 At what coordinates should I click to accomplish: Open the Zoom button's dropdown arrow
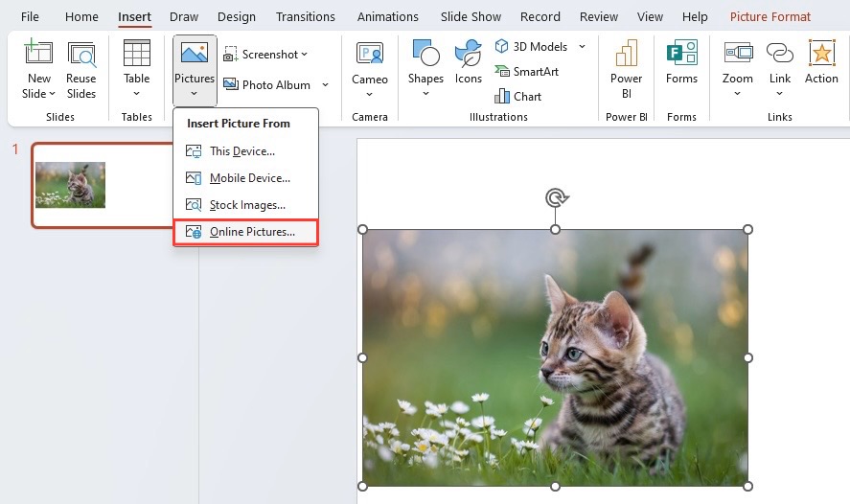737,94
